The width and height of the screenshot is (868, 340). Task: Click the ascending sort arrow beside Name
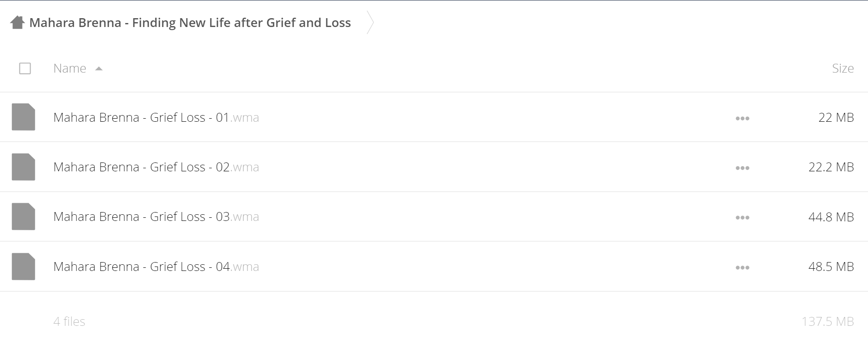pos(99,69)
